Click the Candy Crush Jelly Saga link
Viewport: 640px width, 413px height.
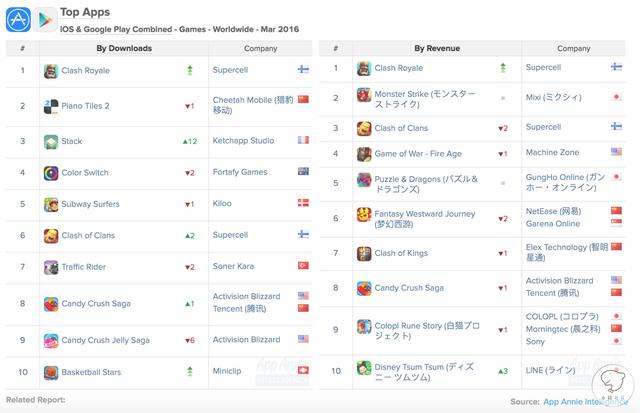105,340
